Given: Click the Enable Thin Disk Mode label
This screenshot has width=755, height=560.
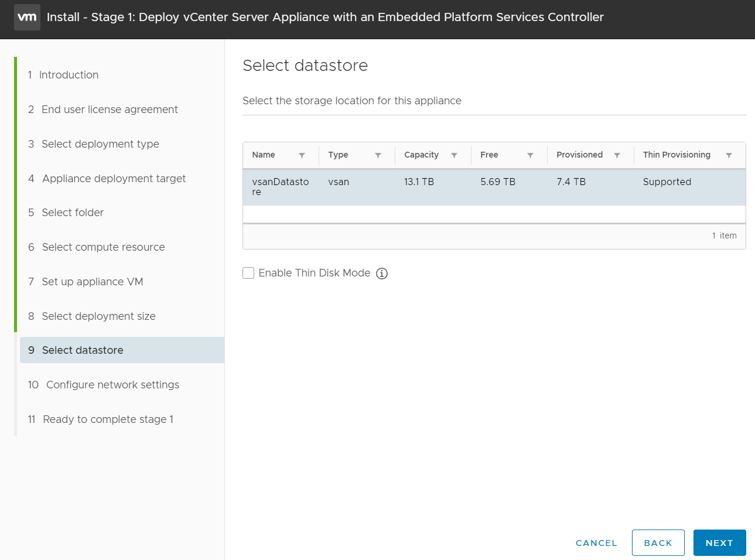Looking at the screenshot, I should click(315, 273).
